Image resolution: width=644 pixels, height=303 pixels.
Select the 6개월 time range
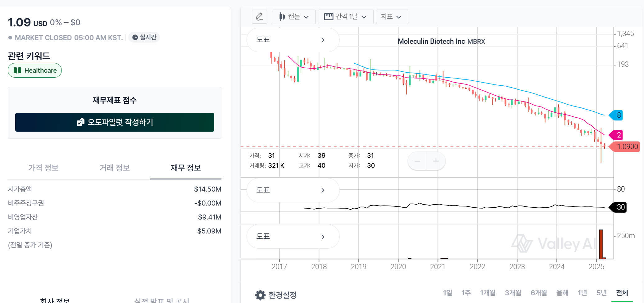coord(539,293)
